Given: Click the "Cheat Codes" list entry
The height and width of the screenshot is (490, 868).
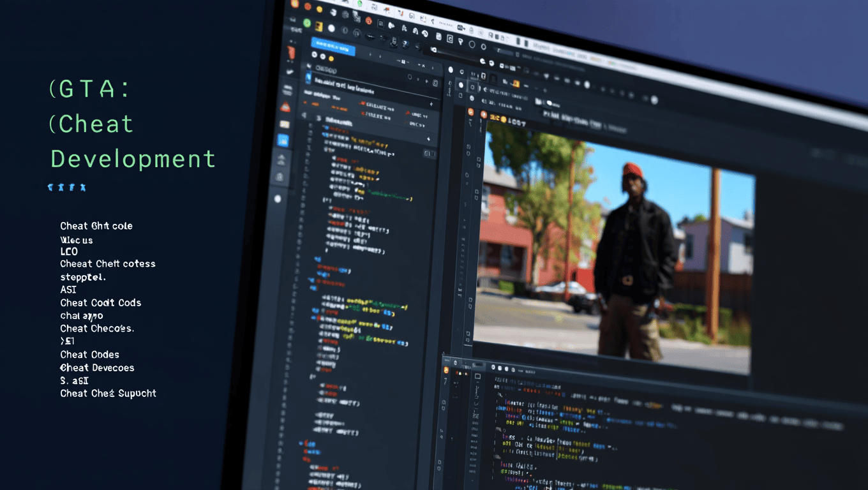Looking at the screenshot, I should pos(90,354).
